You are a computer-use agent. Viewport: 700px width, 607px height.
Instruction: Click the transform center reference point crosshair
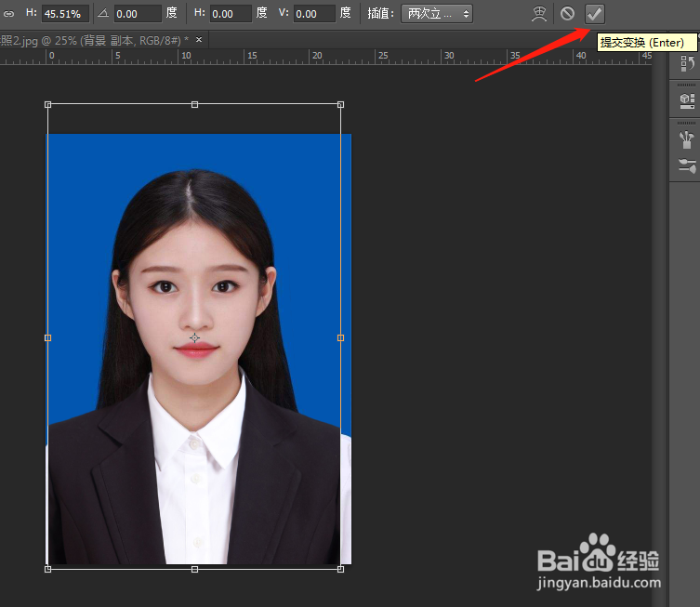pyautogui.click(x=194, y=337)
